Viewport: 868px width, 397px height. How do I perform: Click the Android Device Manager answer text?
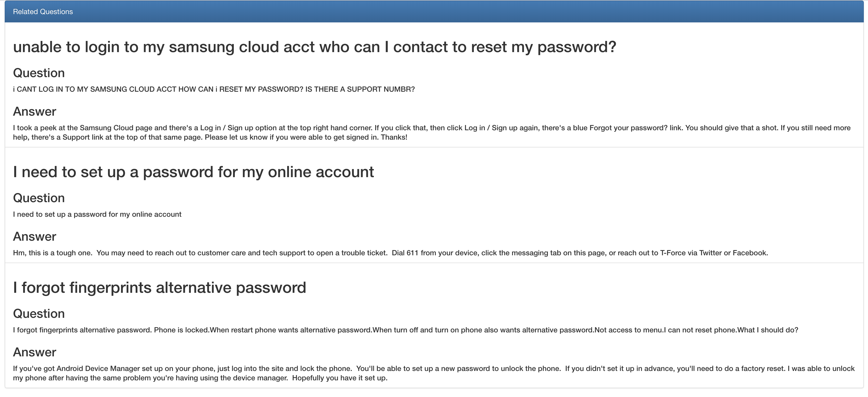[x=434, y=373]
